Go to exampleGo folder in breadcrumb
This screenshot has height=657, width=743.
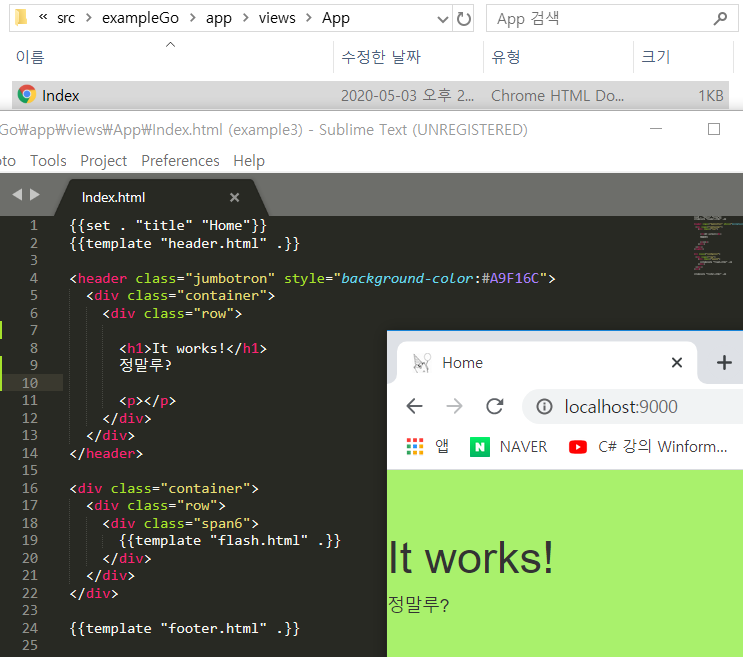pos(140,18)
